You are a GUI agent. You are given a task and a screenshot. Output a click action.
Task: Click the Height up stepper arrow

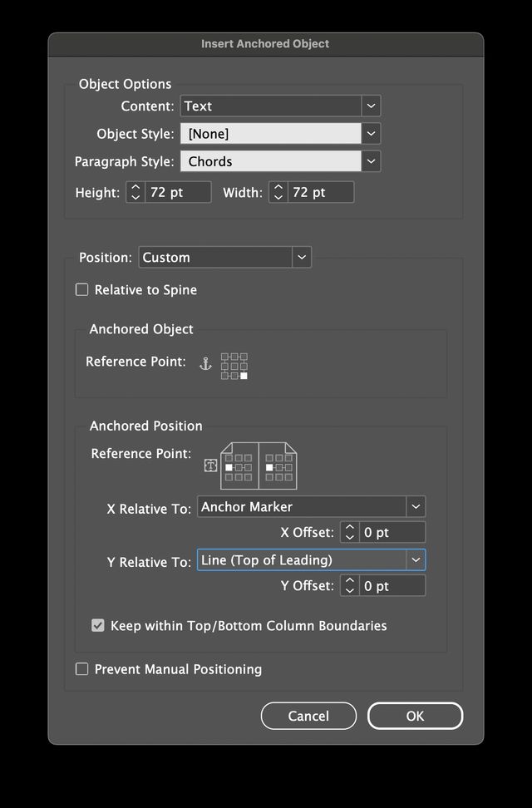[x=134, y=188]
